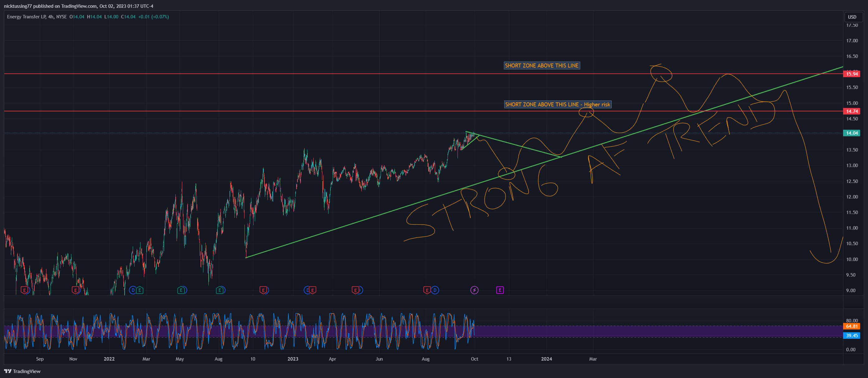The width and height of the screenshot is (868, 378).
Task: Select the 'SHORT ZONE ABOVE THIS LINE' text note
Action: [542, 66]
